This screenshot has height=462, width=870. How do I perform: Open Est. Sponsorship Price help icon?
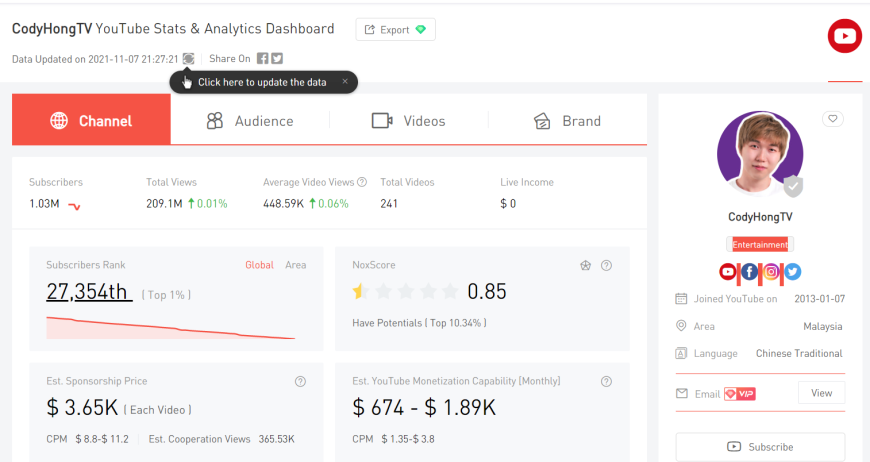click(300, 382)
